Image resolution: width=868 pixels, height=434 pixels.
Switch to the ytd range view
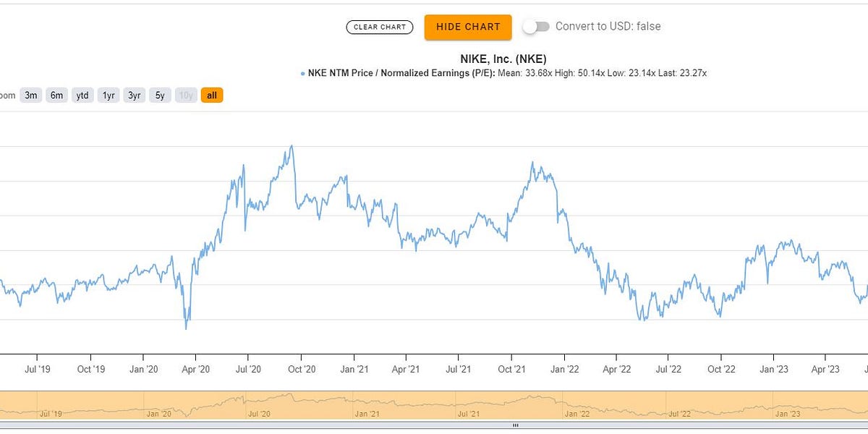[x=82, y=95]
